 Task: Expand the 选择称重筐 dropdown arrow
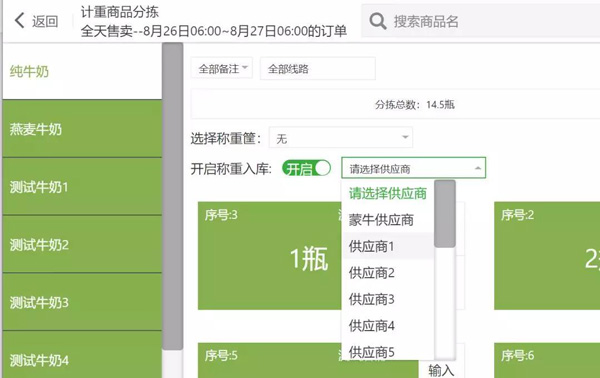405,137
